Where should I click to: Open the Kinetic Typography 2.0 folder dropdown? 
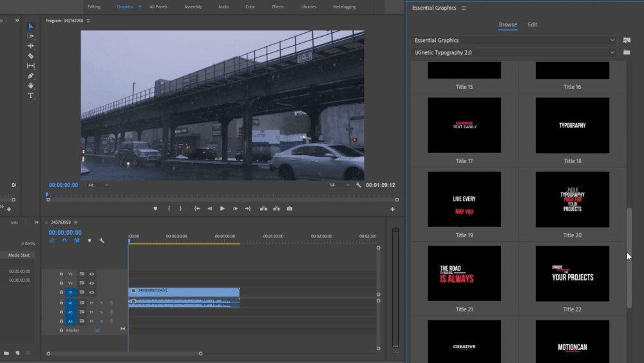[514, 53]
